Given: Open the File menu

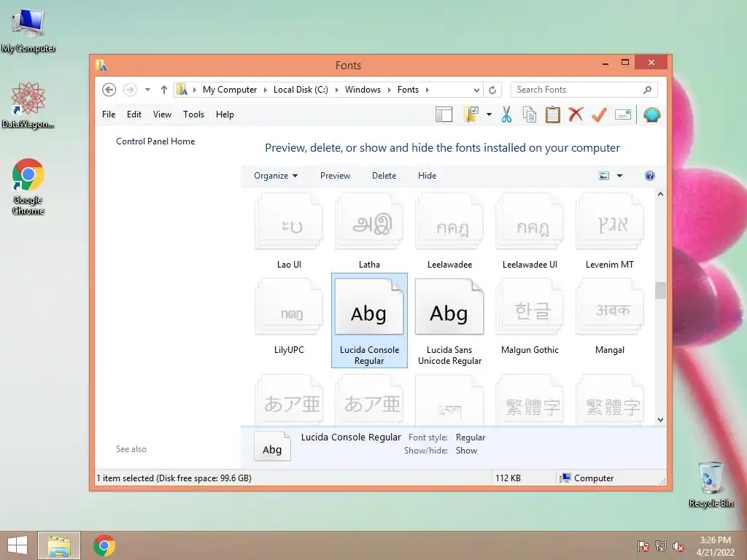Looking at the screenshot, I should (109, 114).
